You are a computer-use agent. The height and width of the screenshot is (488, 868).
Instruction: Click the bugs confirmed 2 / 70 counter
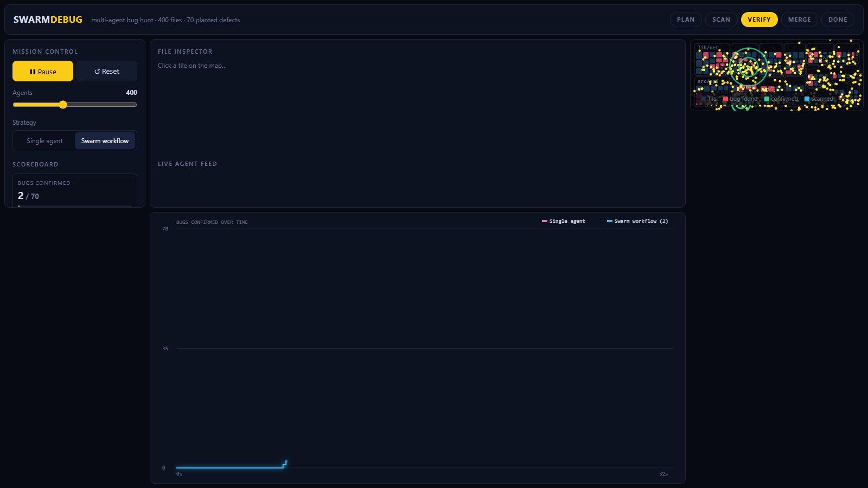(x=28, y=196)
